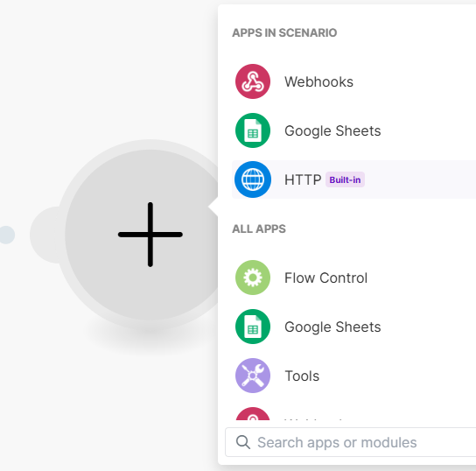Click the Google Sheets icon under All Apps
The width and height of the screenshot is (476, 471).
pyautogui.click(x=253, y=327)
